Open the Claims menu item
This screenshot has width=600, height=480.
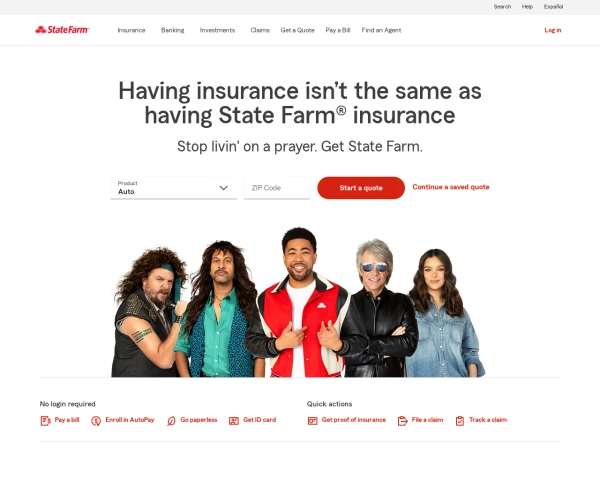(260, 30)
